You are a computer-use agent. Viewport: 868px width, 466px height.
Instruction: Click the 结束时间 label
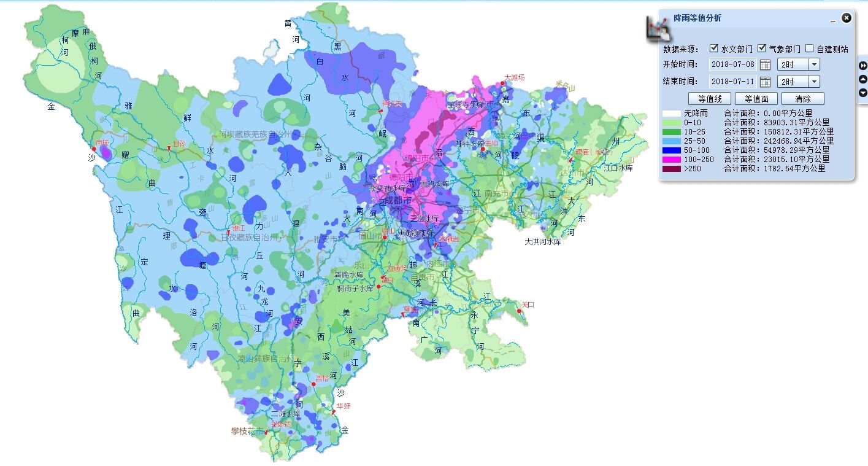(x=680, y=82)
